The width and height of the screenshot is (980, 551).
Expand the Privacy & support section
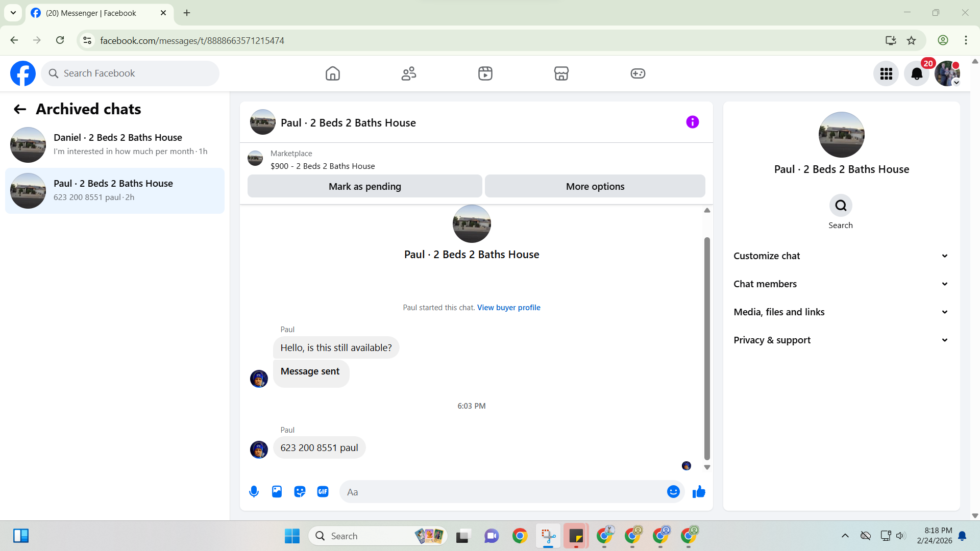coord(841,340)
